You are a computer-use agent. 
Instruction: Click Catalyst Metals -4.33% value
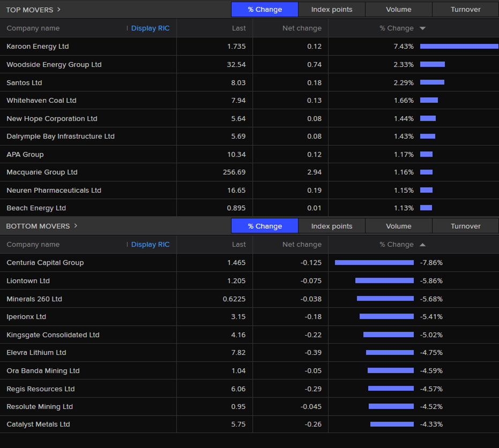click(x=431, y=424)
